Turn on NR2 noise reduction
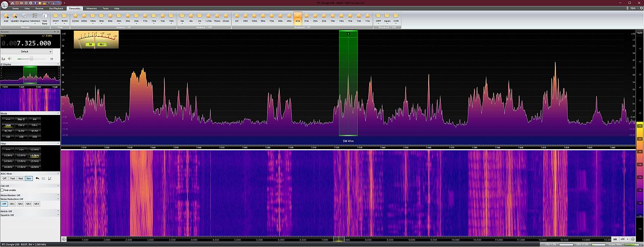 coord(20,204)
